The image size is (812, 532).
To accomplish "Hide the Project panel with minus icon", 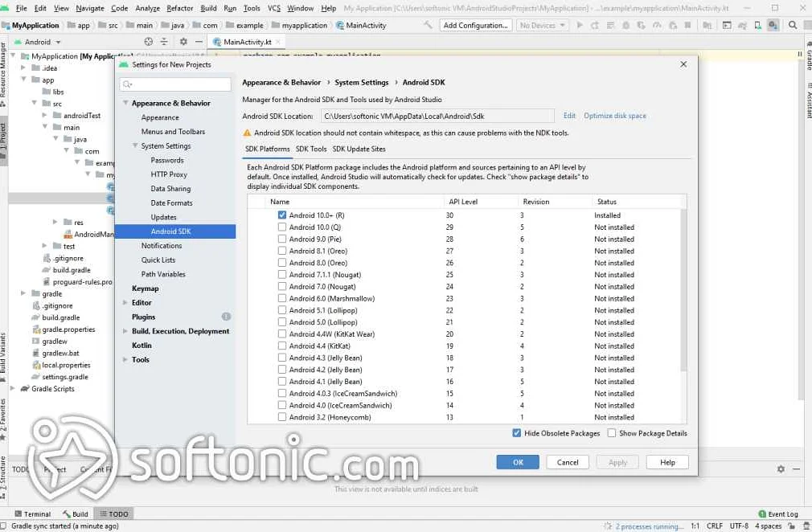I will tap(199, 42).
